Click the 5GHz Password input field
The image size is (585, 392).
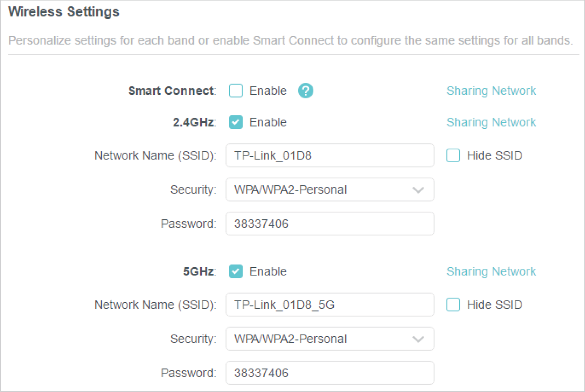pos(329,373)
